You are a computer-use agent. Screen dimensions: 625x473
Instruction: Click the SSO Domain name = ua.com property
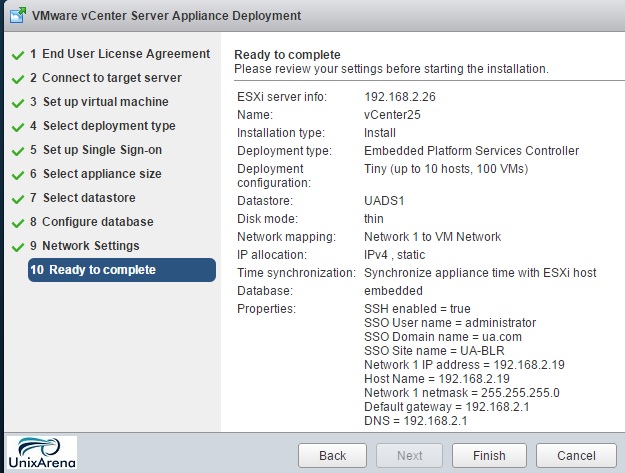pyautogui.click(x=443, y=337)
